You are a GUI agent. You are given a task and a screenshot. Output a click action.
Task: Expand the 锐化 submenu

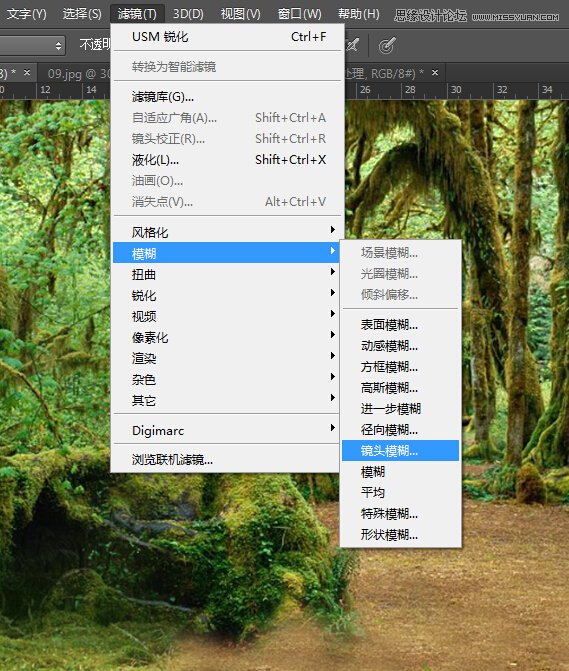coord(226,295)
